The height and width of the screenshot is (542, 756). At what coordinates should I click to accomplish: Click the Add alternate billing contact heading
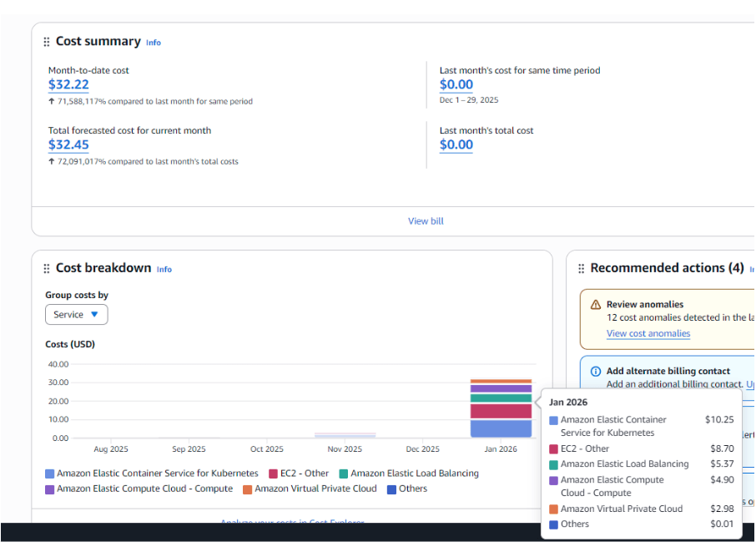pos(668,371)
